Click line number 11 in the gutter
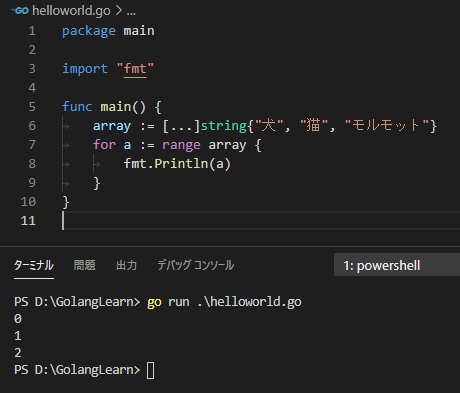 [28, 221]
